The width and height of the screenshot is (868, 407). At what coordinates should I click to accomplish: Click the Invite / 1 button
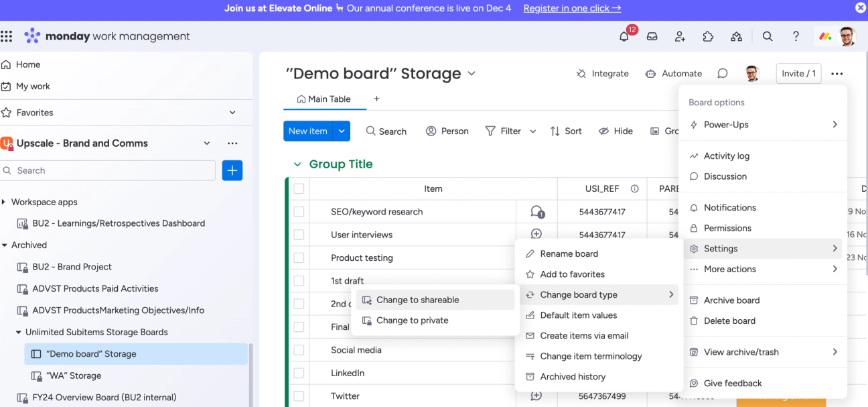798,74
